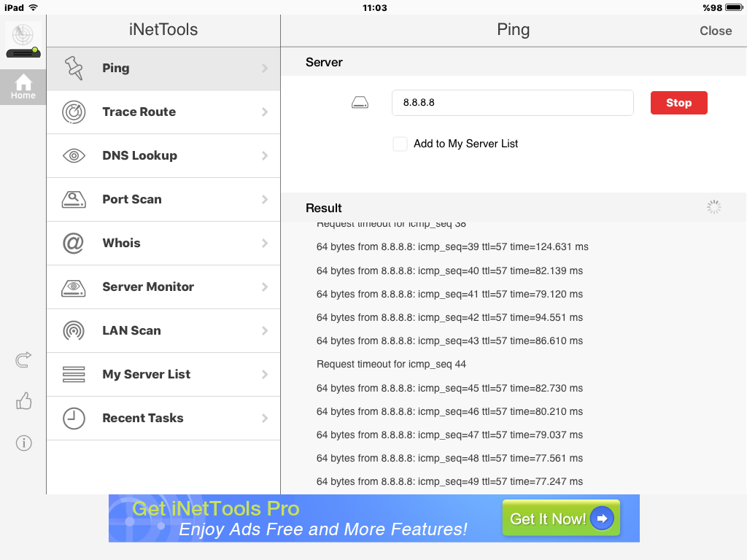Stop the running ping

[679, 103]
